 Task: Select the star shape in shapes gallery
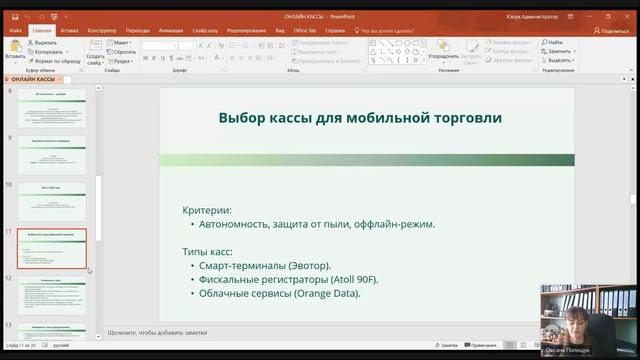416,60
